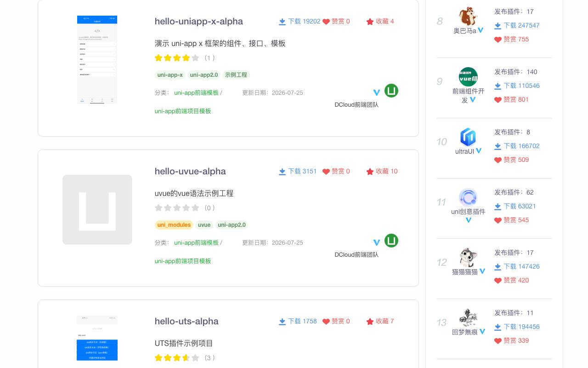Open the DCloud avatar in the hello-uniapp-x-alpha card
The image size is (588, 368).
(391, 91)
